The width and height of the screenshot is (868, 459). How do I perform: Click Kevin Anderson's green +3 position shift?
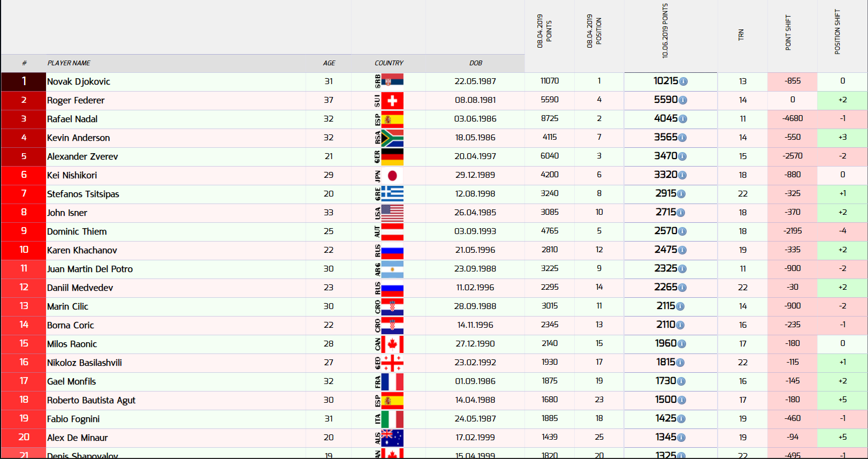[x=842, y=138]
